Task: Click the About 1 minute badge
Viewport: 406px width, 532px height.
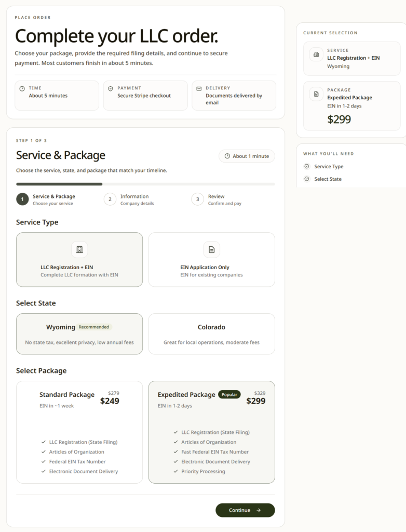Action: tap(247, 156)
